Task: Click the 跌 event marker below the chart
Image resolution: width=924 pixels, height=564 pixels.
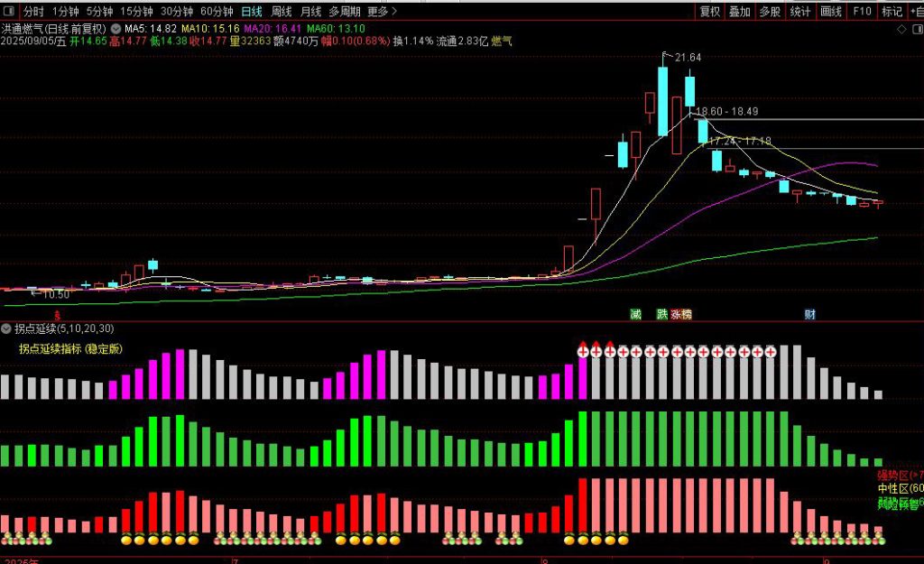Action: point(662,315)
